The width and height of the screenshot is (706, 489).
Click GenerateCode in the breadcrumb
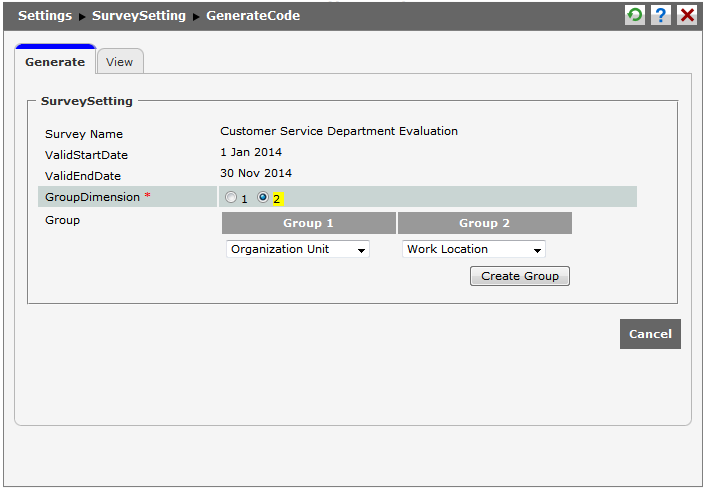[253, 16]
